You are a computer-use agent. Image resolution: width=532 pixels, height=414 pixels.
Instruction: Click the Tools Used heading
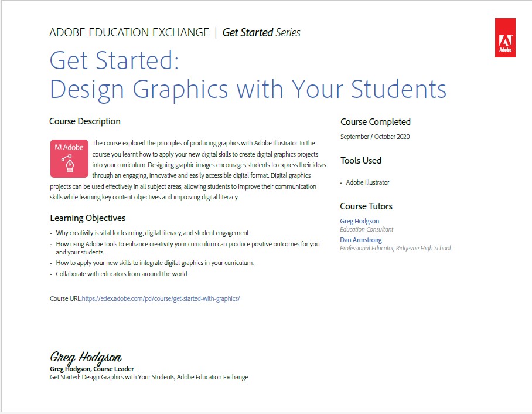pyautogui.click(x=360, y=161)
